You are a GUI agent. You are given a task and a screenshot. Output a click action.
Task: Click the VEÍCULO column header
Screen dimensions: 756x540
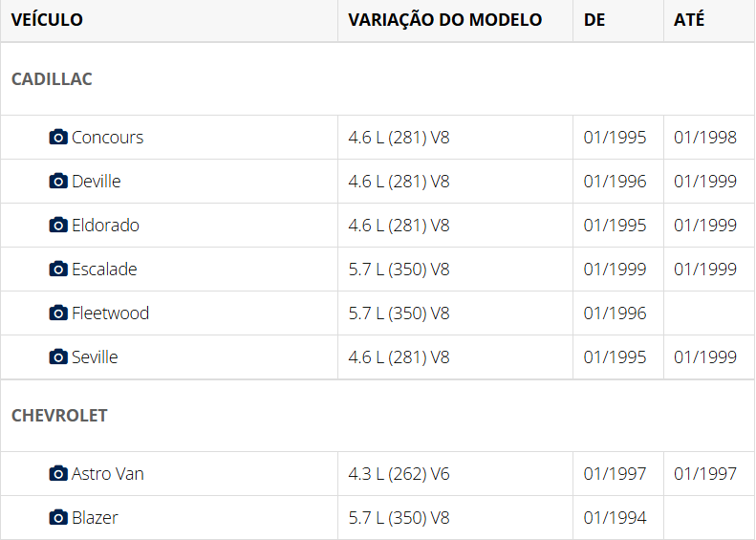click(x=47, y=20)
